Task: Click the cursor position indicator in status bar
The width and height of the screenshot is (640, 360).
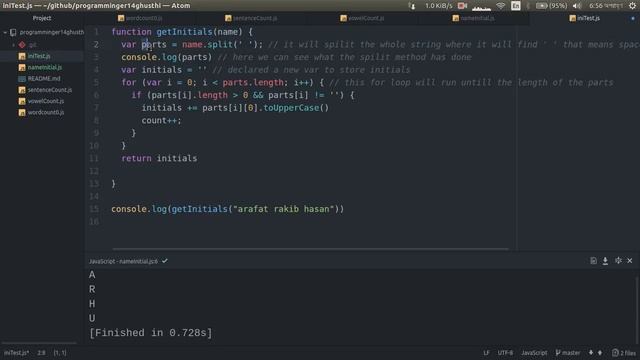Action: pos(41,353)
